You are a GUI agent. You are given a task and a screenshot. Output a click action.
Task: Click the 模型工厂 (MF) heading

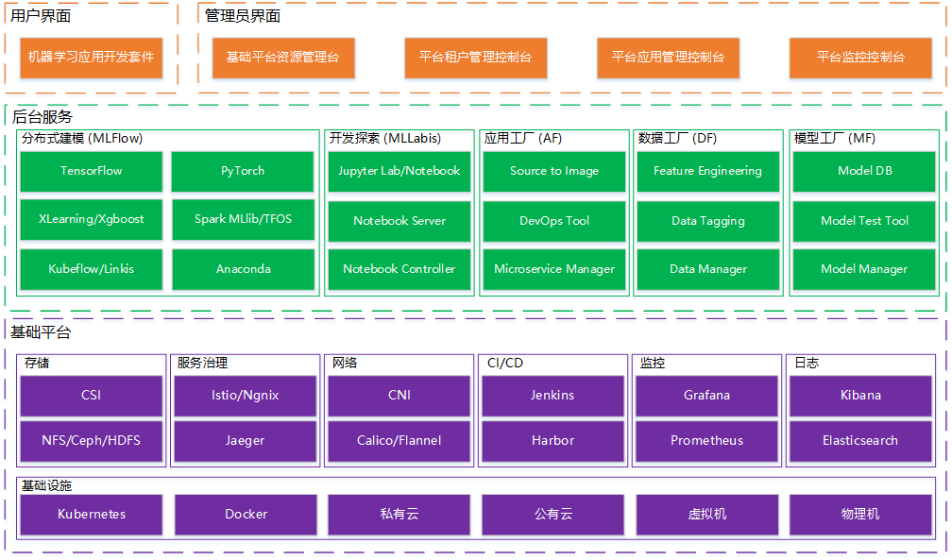click(835, 139)
